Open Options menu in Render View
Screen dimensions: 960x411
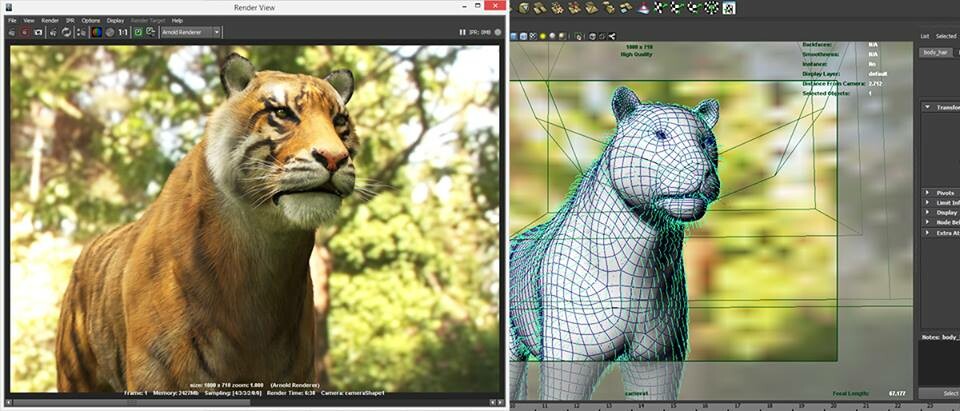coord(91,20)
